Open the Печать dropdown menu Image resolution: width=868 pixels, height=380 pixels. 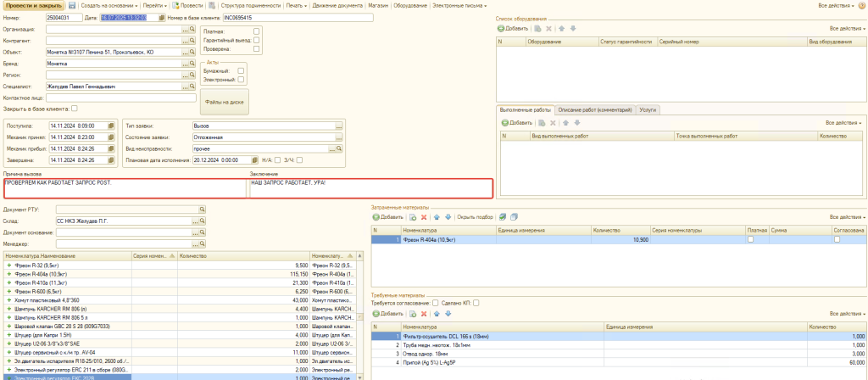pos(298,6)
